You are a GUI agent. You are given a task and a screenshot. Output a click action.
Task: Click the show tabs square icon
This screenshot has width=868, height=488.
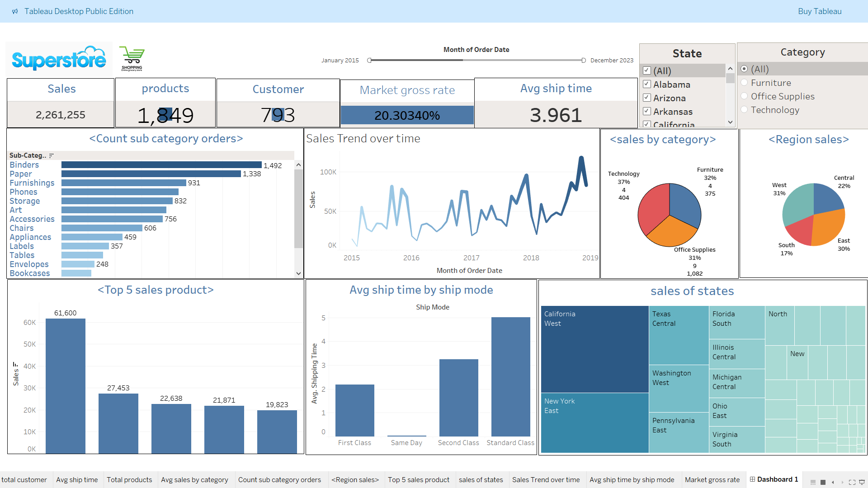[x=823, y=482]
